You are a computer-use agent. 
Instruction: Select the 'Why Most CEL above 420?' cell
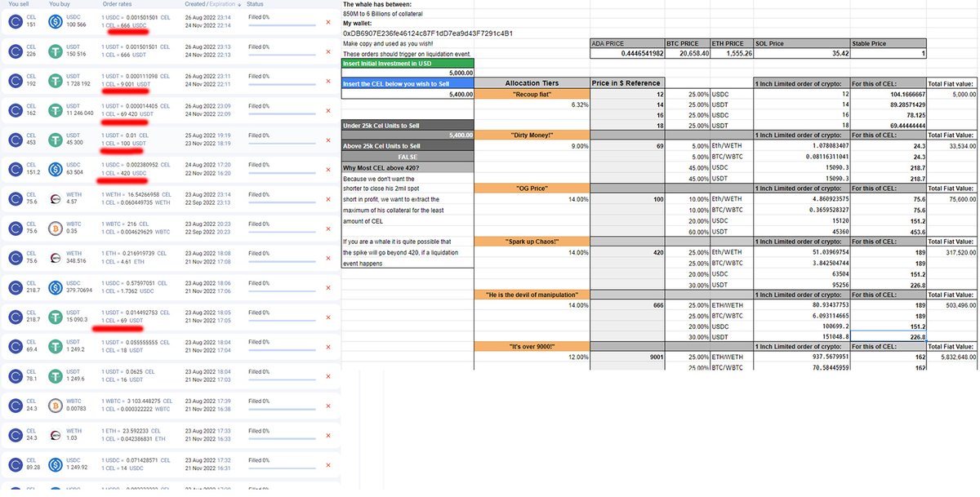click(x=407, y=167)
